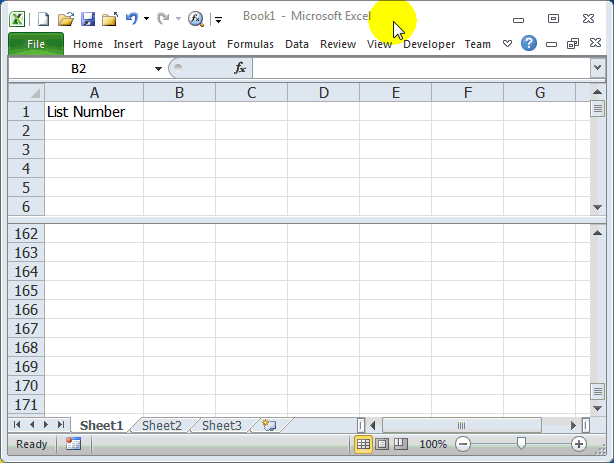Select row 162 header
The width and height of the screenshot is (614, 463).
click(26, 233)
